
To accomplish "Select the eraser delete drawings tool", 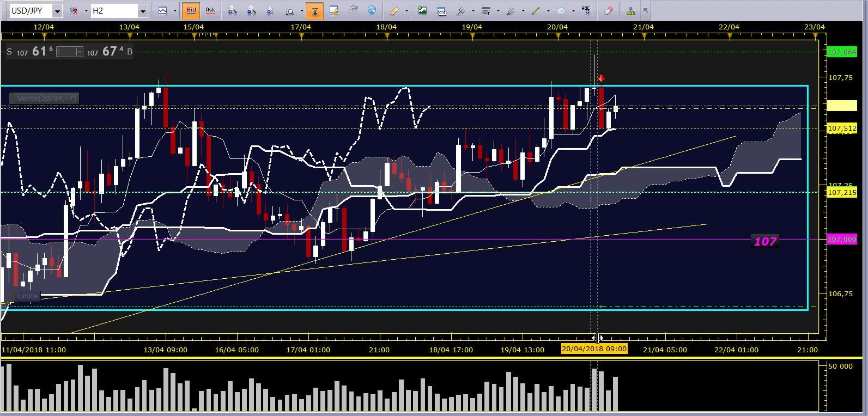I will [609, 10].
